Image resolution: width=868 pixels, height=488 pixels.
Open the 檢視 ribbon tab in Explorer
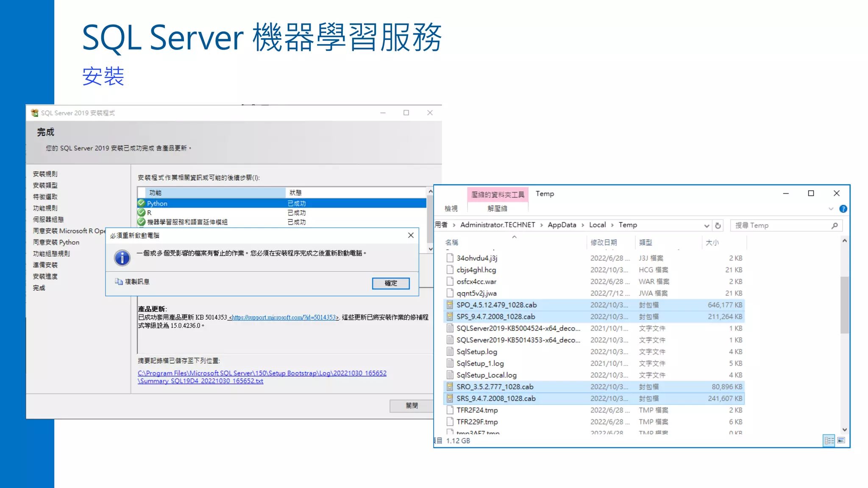[451, 208]
